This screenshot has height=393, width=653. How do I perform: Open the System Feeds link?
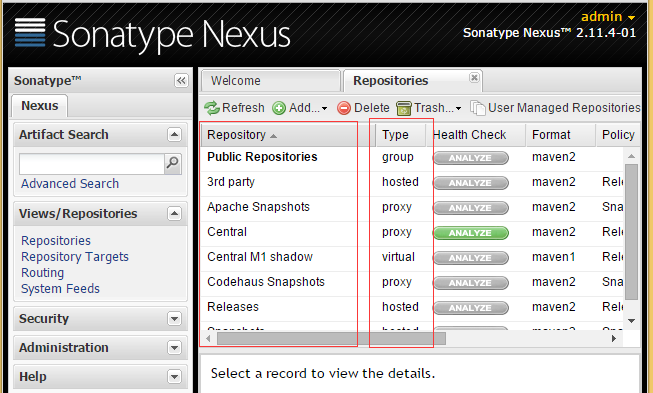pyautogui.click(x=60, y=289)
